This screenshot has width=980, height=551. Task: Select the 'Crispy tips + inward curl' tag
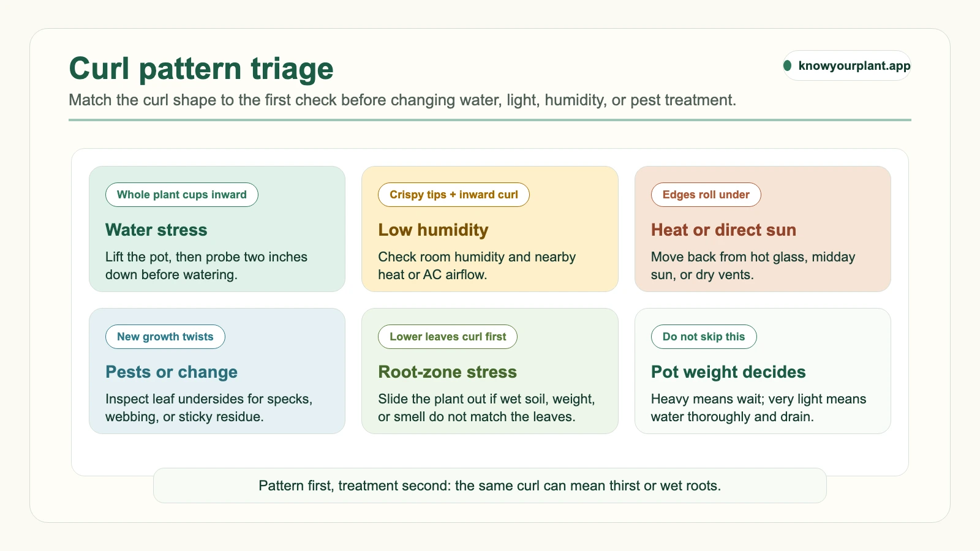point(454,195)
